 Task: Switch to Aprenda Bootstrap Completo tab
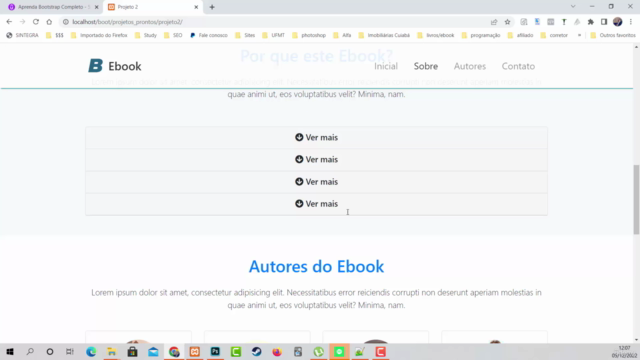54,7
